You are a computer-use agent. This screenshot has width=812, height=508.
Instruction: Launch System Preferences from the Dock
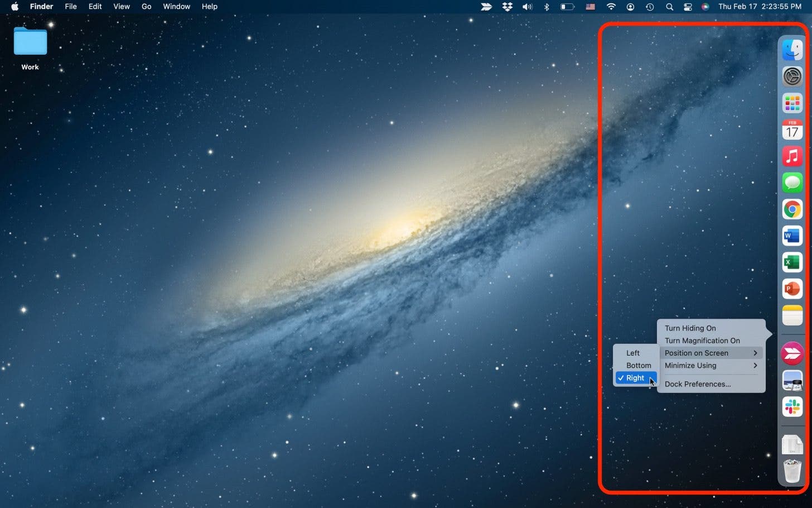pyautogui.click(x=792, y=76)
